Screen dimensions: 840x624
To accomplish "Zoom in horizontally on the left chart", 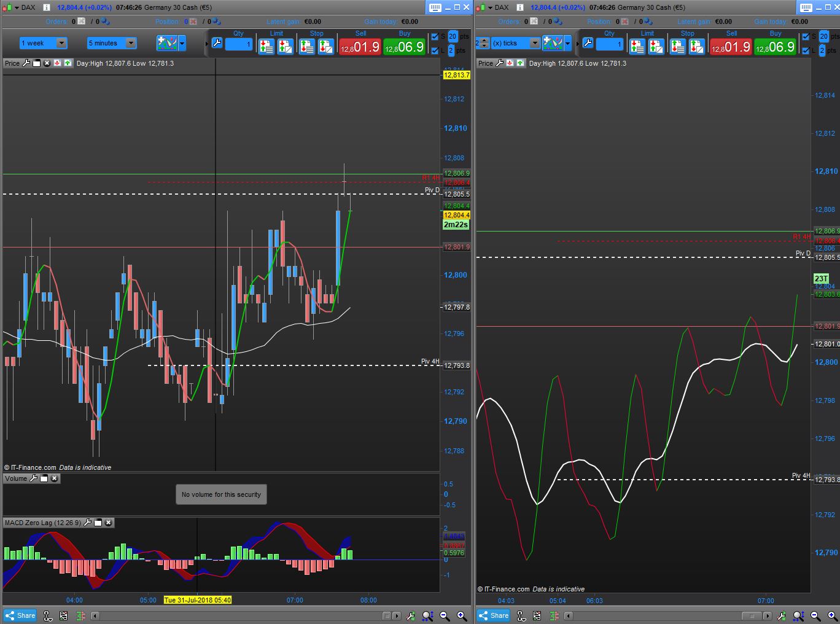I will tap(462, 615).
